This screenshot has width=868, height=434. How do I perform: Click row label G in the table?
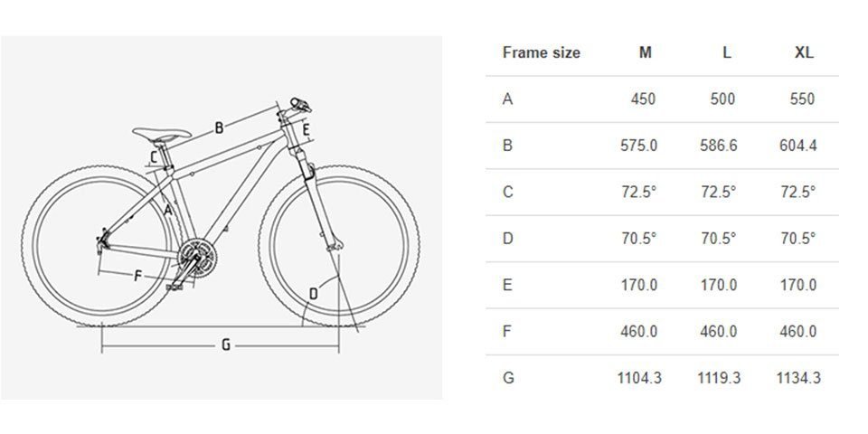pos(508,378)
